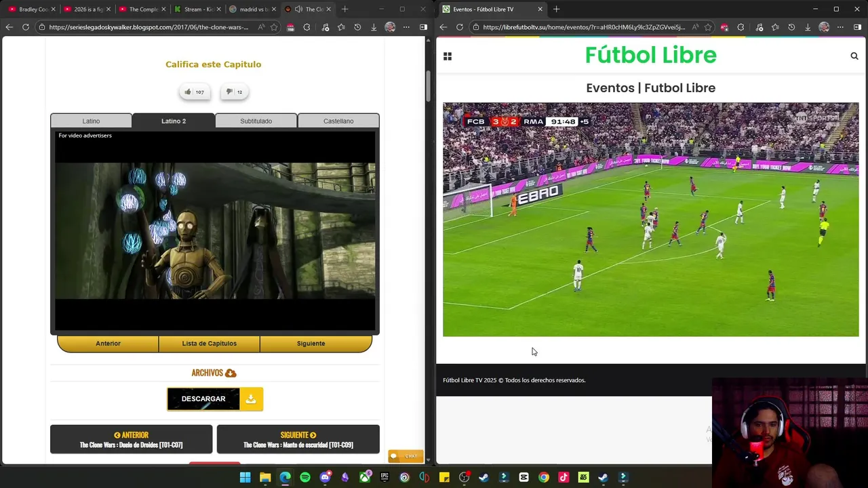Click the football match video stream

coord(650,219)
